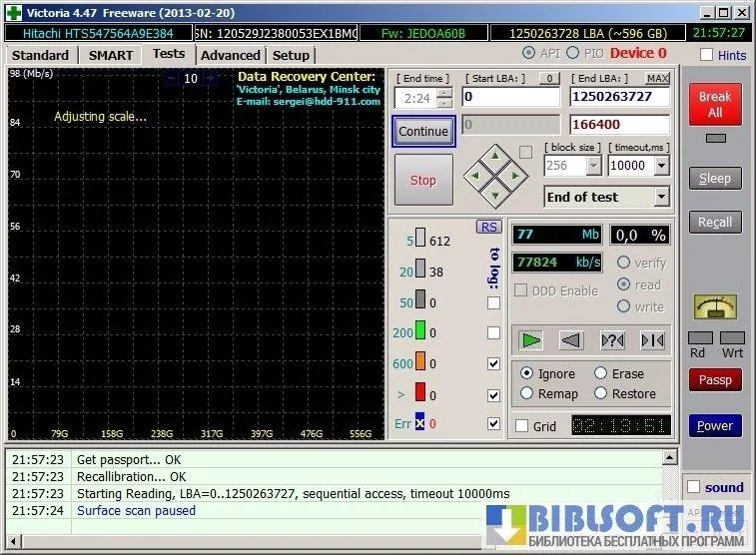Click the analog meter gauge icon
756x555 pixels.
coord(715,306)
